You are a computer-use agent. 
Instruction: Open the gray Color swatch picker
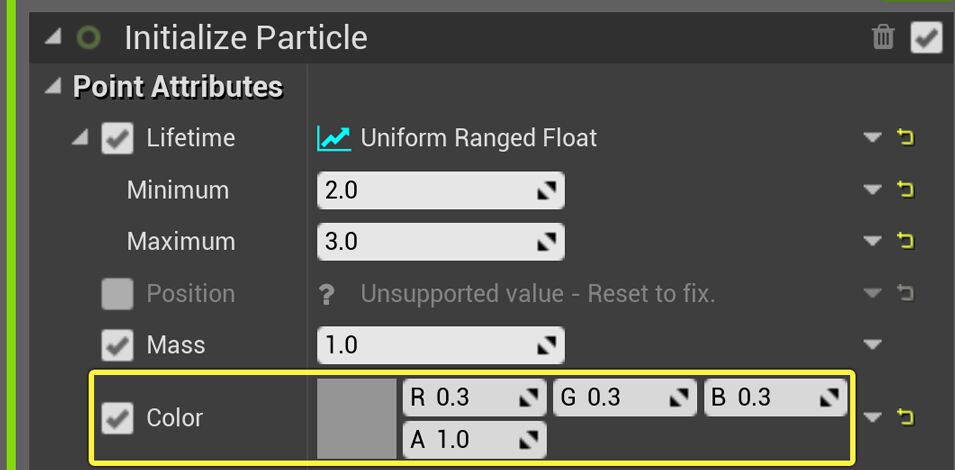(357, 418)
